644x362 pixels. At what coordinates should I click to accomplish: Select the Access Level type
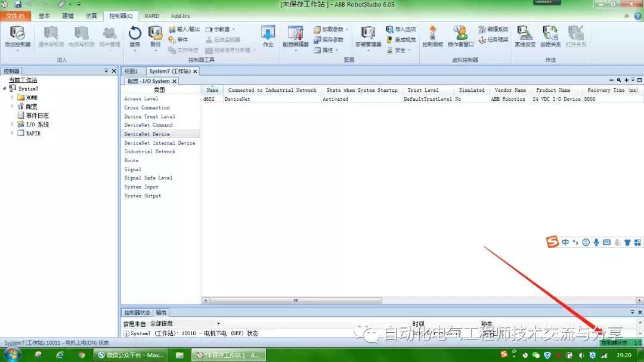(x=141, y=98)
